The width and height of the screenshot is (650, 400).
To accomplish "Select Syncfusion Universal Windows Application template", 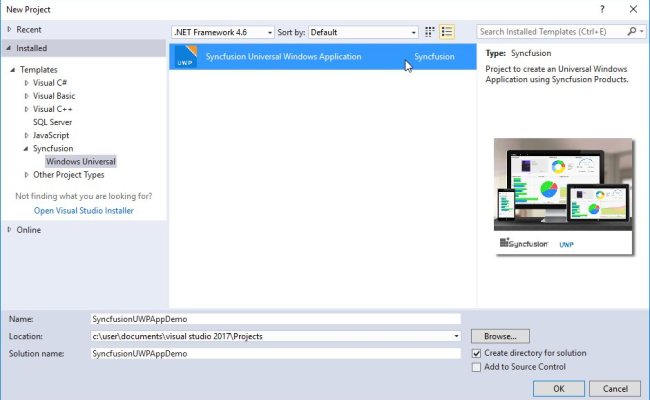I will (x=323, y=56).
